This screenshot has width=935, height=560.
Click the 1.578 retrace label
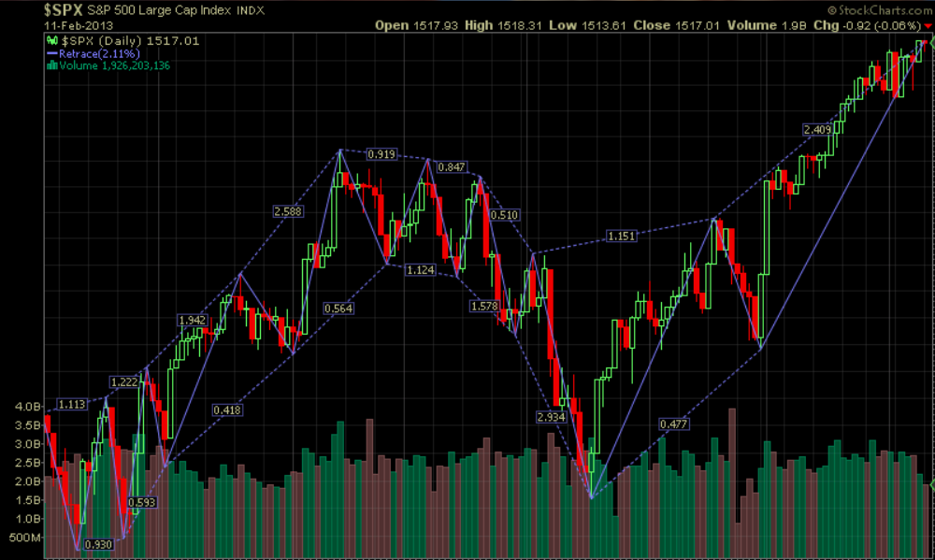click(x=484, y=306)
